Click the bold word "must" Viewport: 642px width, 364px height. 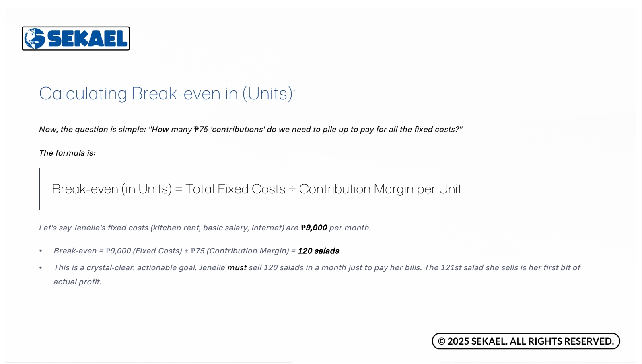[x=237, y=268]
